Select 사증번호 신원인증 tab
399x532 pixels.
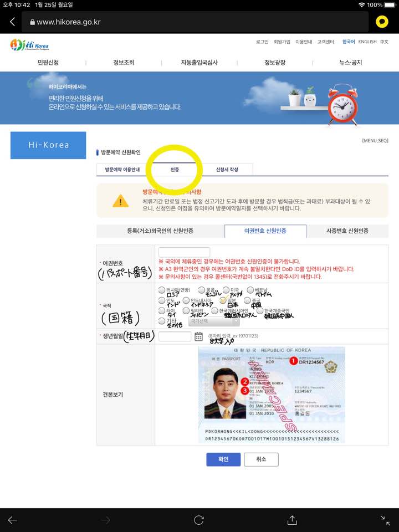(347, 231)
